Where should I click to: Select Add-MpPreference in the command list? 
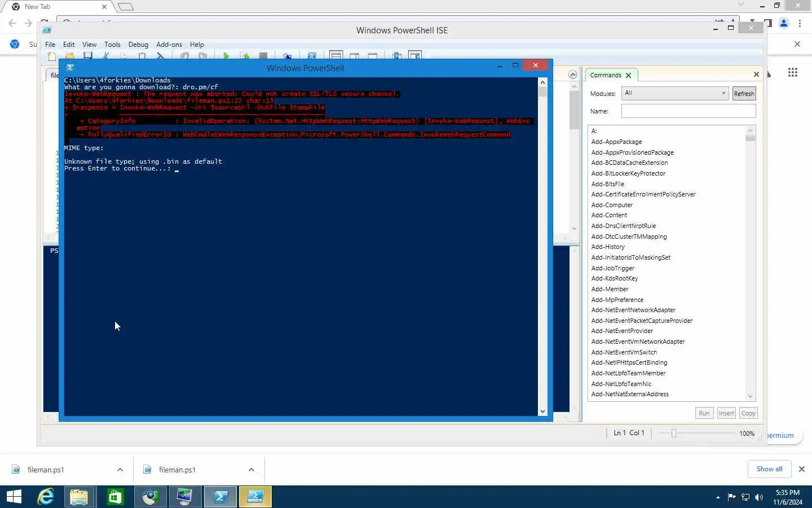[x=617, y=300]
